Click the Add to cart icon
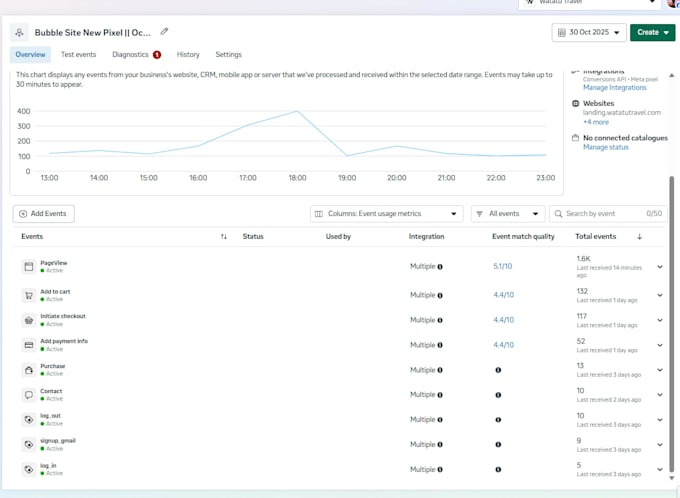Image resolution: width=680 pixels, height=498 pixels. (x=29, y=295)
